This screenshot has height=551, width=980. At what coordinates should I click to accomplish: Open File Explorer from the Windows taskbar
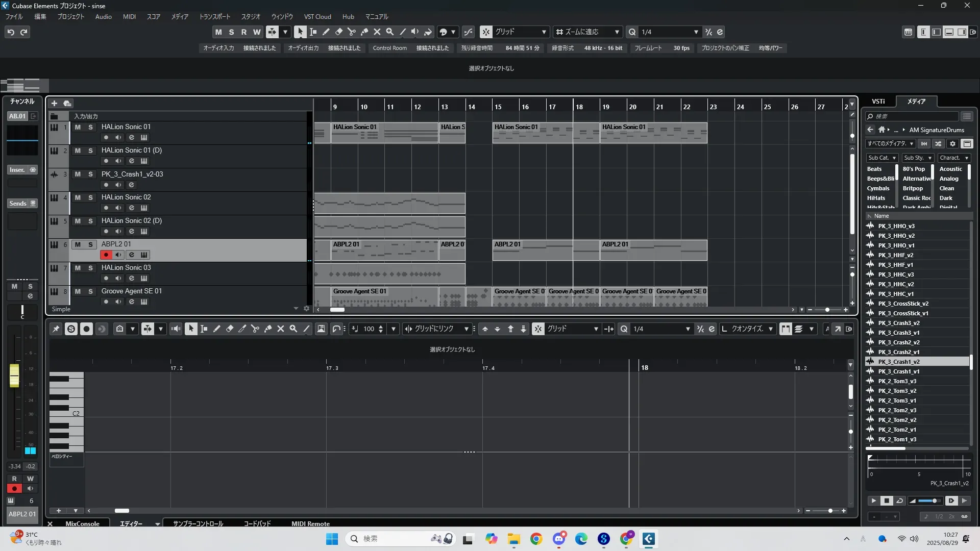click(x=513, y=539)
